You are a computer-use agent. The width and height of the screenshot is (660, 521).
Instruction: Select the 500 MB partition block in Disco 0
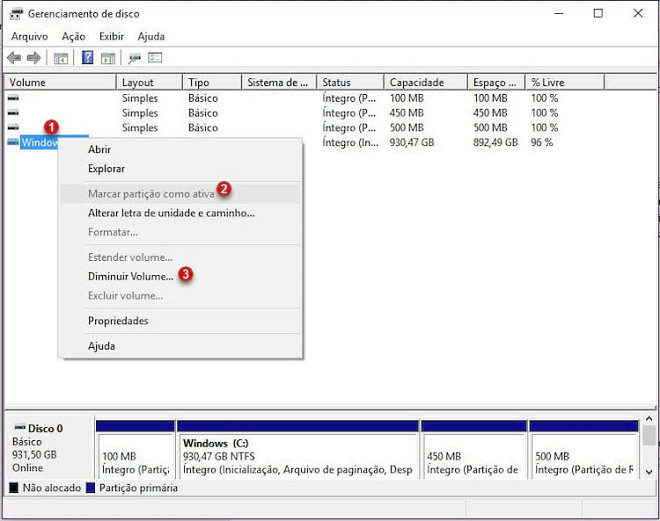click(x=583, y=449)
